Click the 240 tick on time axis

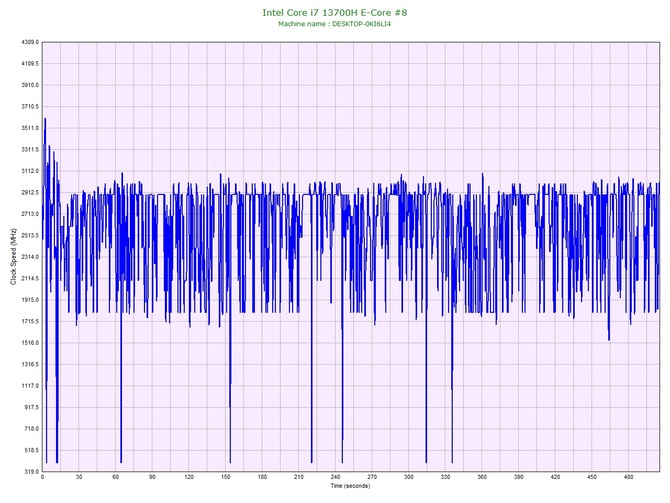coord(335,477)
